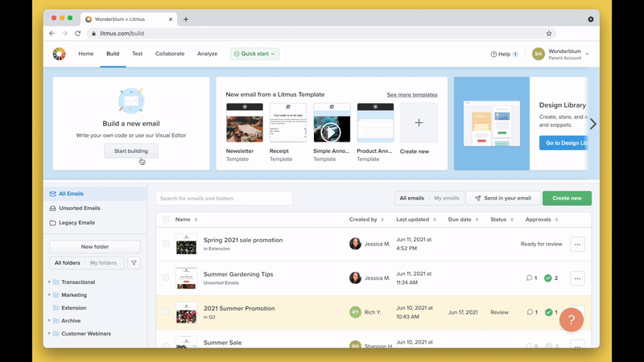Click the browser address bar
644x362 pixels.
pos(320,33)
